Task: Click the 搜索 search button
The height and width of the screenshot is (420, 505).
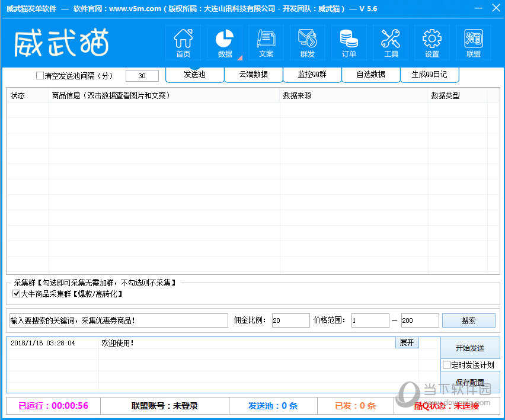Action: coord(468,320)
